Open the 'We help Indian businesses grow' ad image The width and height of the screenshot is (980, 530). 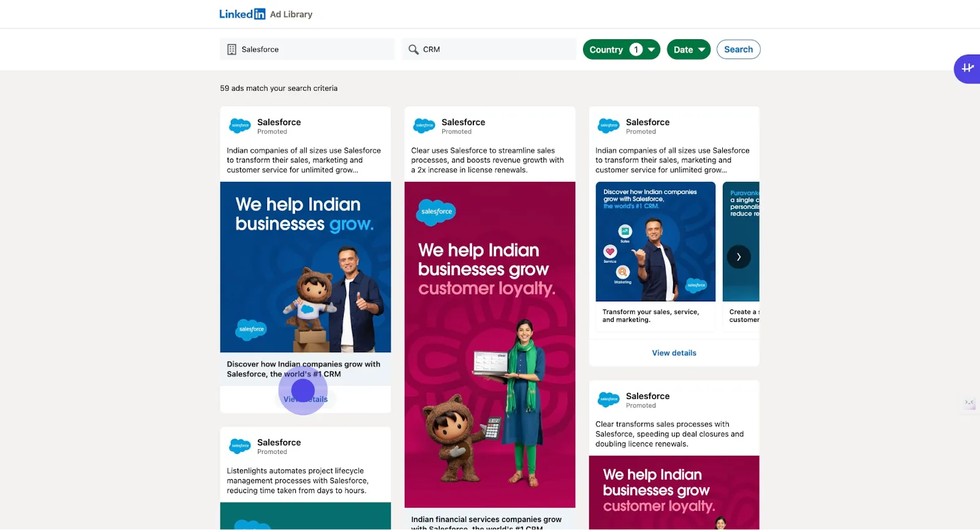pyautogui.click(x=305, y=267)
